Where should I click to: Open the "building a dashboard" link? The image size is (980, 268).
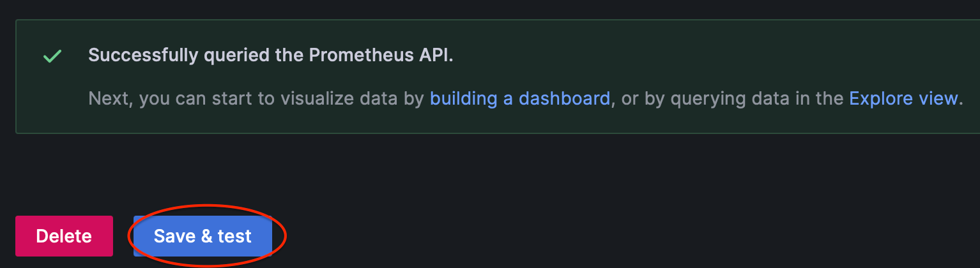[x=519, y=98]
